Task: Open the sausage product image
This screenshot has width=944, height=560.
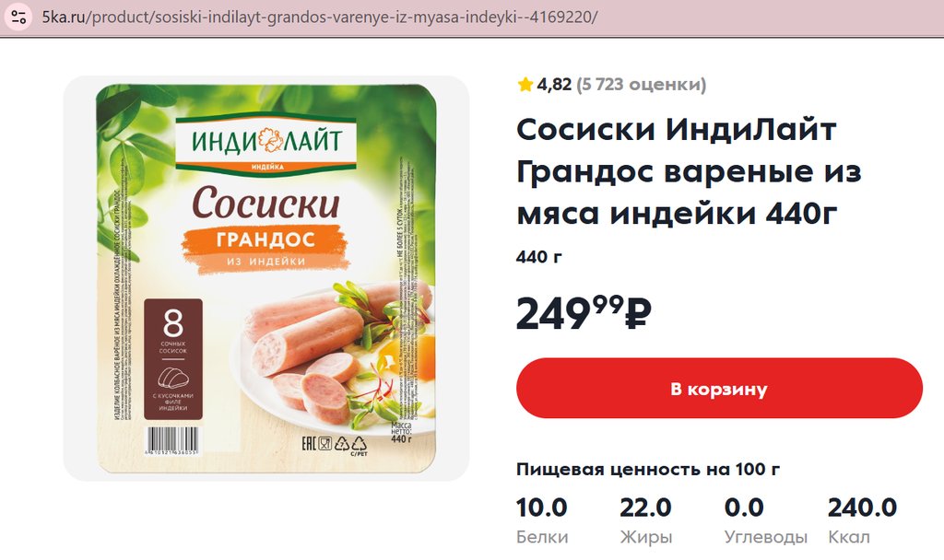Action: click(x=266, y=278)
